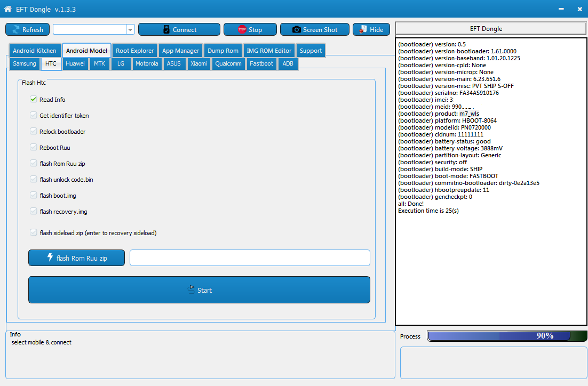Close the EFT Dongle window

pos(580,9)
